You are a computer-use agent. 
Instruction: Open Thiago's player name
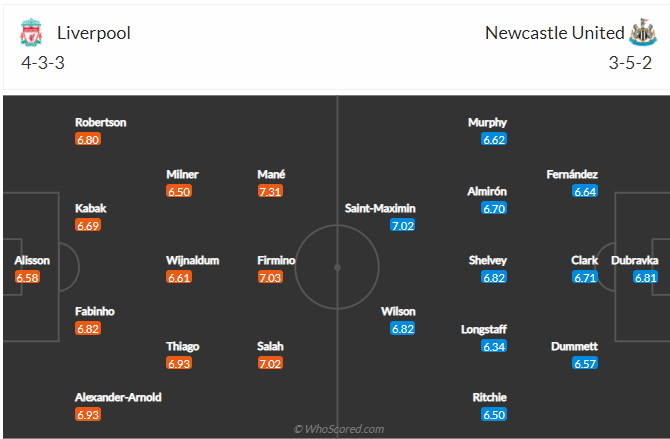click(183, 346)
